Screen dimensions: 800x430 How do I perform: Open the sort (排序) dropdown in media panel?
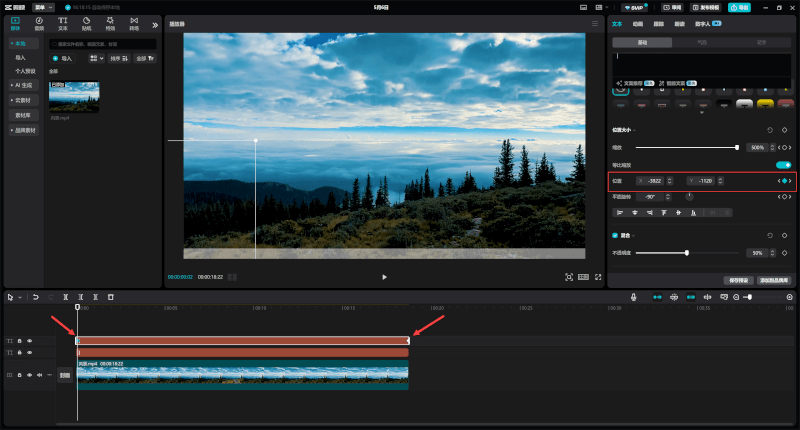(x=119, y=58)
